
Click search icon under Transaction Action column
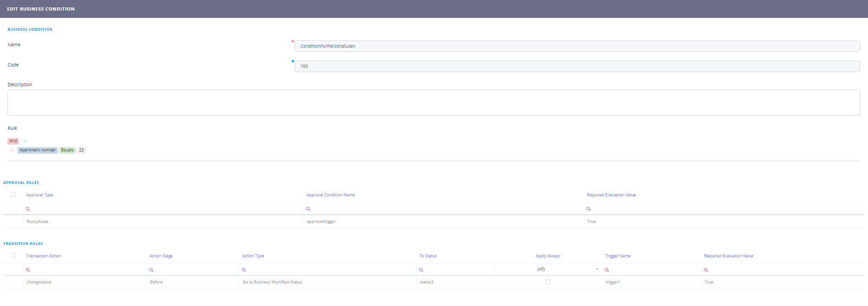28,270
